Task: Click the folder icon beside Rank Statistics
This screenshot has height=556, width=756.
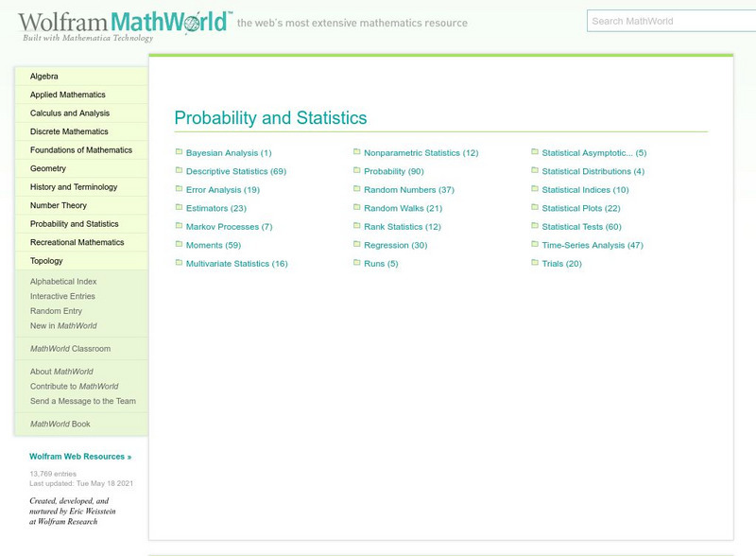Action: (x=357, y=226)
